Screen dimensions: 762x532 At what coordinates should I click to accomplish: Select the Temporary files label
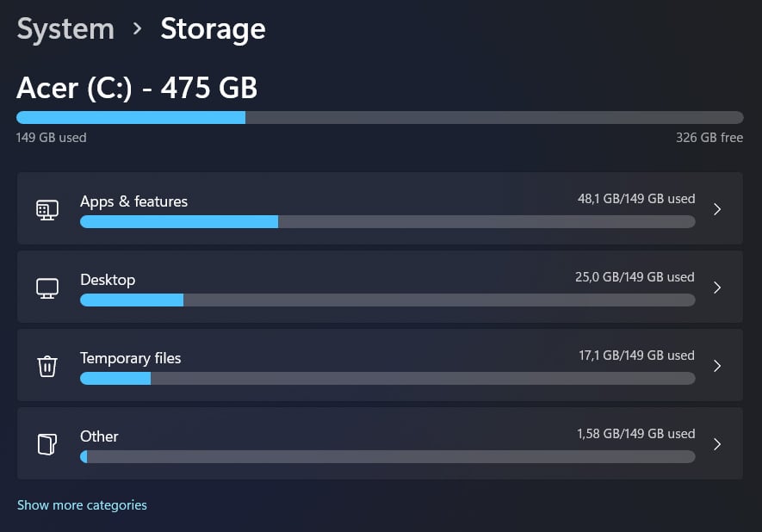[130, 358]
